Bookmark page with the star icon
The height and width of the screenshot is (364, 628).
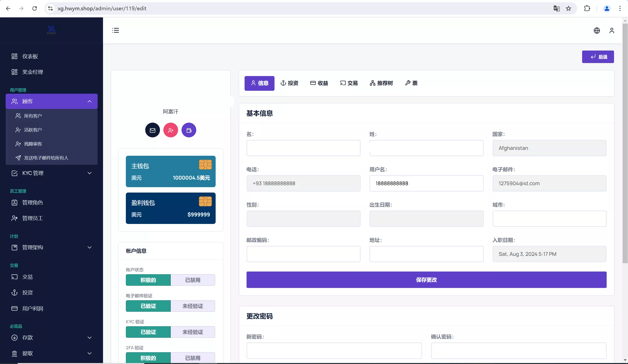coord(568,9)
